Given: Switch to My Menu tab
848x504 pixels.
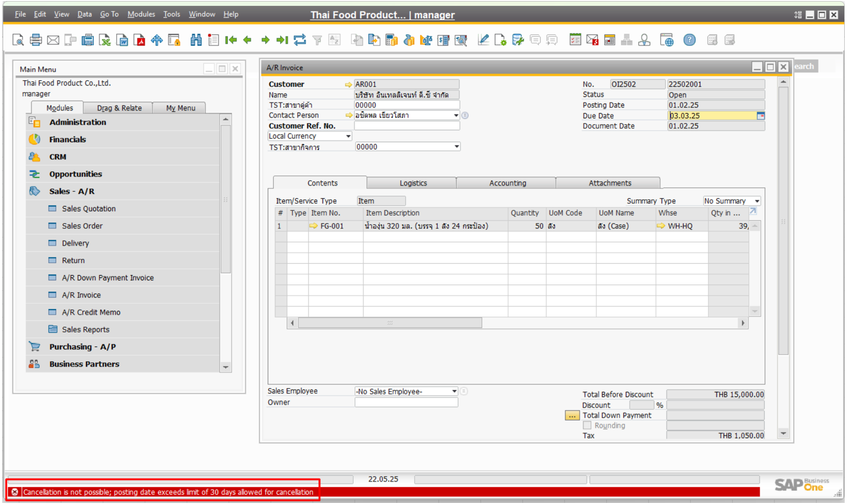Looking at the screenshot, I should pos(180,108).
